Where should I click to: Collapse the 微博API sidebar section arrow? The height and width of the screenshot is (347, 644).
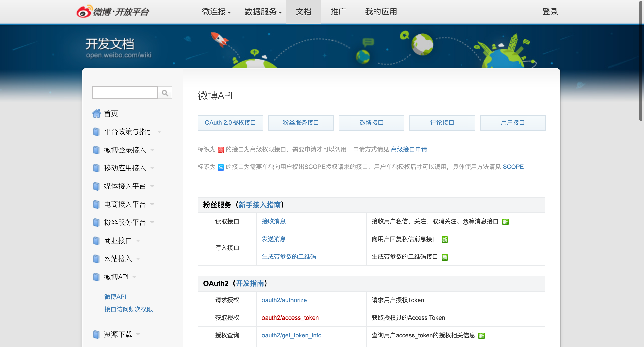134,277
